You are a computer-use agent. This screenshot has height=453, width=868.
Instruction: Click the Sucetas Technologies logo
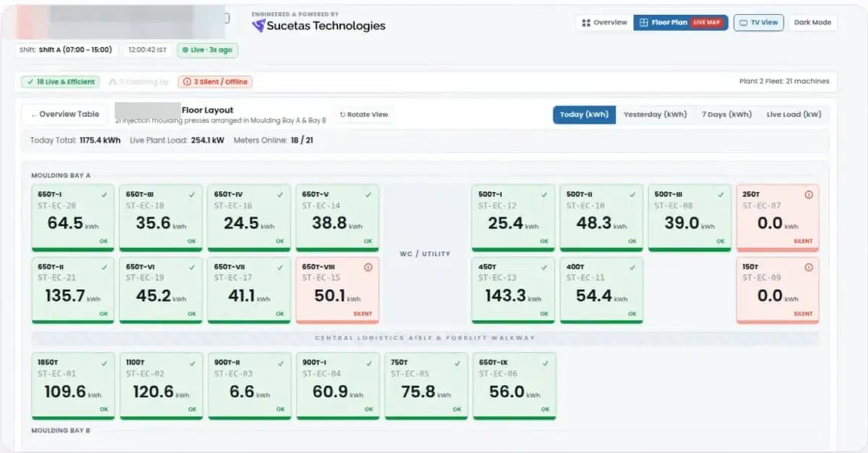[318, 26]
